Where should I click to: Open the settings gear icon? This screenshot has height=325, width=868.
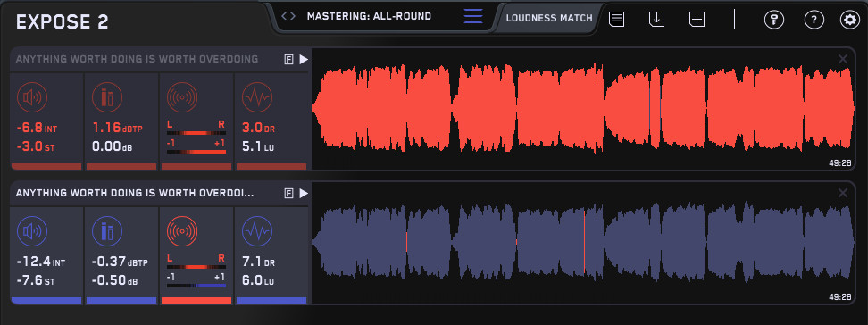click(x=850, y=20)
